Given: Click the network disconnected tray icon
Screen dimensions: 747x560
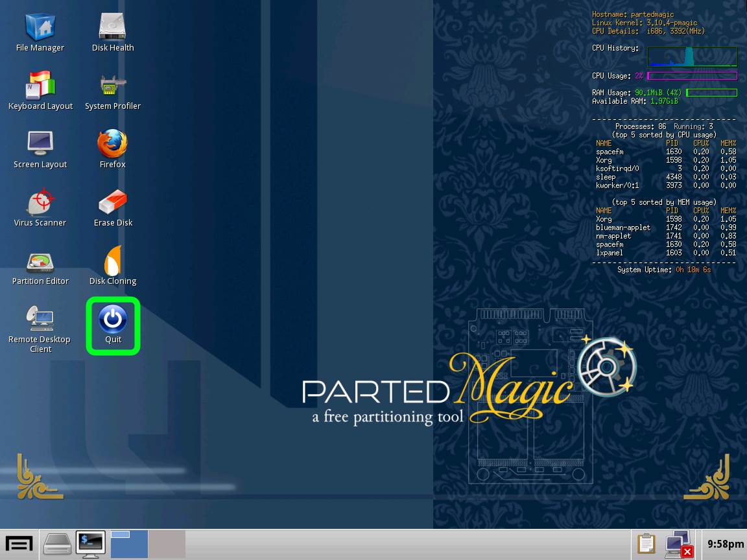Looking at the screenshot, I should [x=680, y=544].
